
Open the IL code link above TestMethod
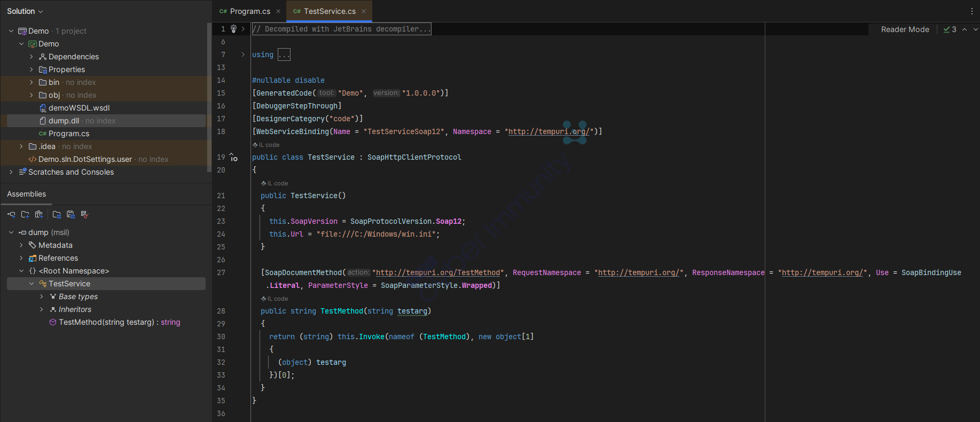pyautogui.click(x=277, y=299)
